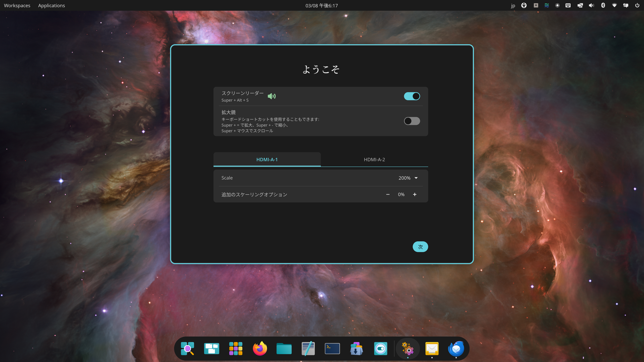Open the Scale 200% dropdown
Image resolution: width=644 pixels, height=362 pixels.
point(408,178)
